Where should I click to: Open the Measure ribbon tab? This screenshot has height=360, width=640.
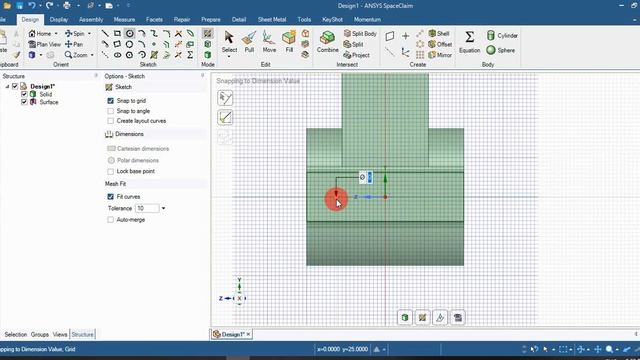point(124,20)
